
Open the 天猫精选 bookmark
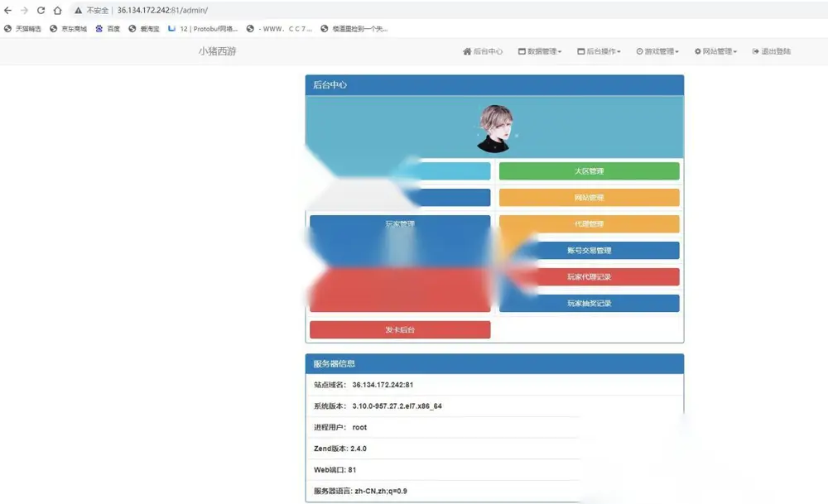click(22, 28)
